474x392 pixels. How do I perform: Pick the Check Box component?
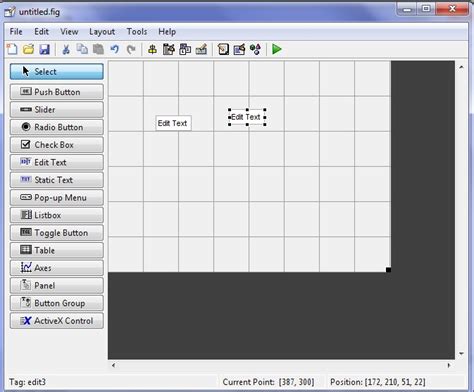(x=57, y=145)
